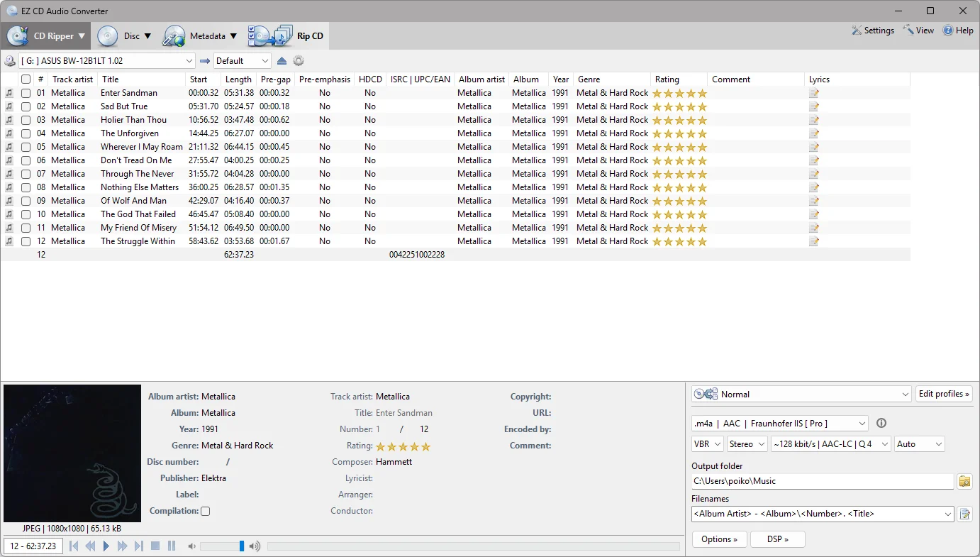Play the selected track
The height and width of the screenshot is (557, 980).
(x=106, y=546)
